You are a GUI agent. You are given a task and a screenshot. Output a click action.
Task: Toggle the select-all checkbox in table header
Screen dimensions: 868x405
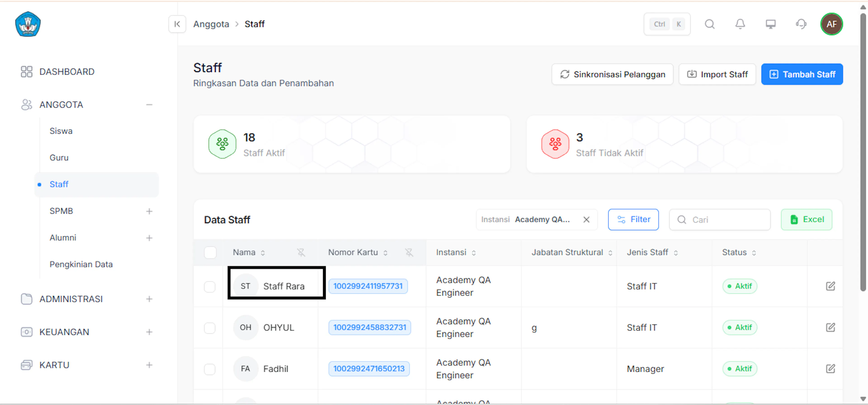pos(210,253)
